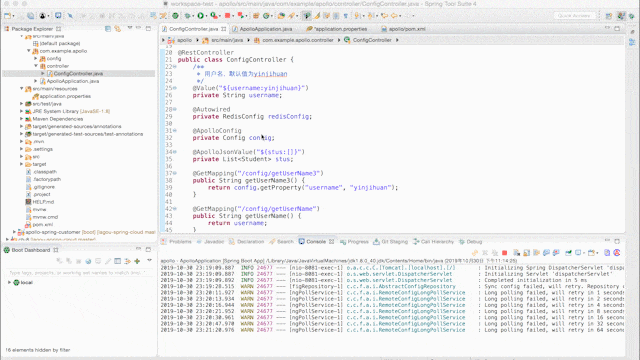
Task: Click the properties layout icon in Boot Dashboard
Action: 118,261
